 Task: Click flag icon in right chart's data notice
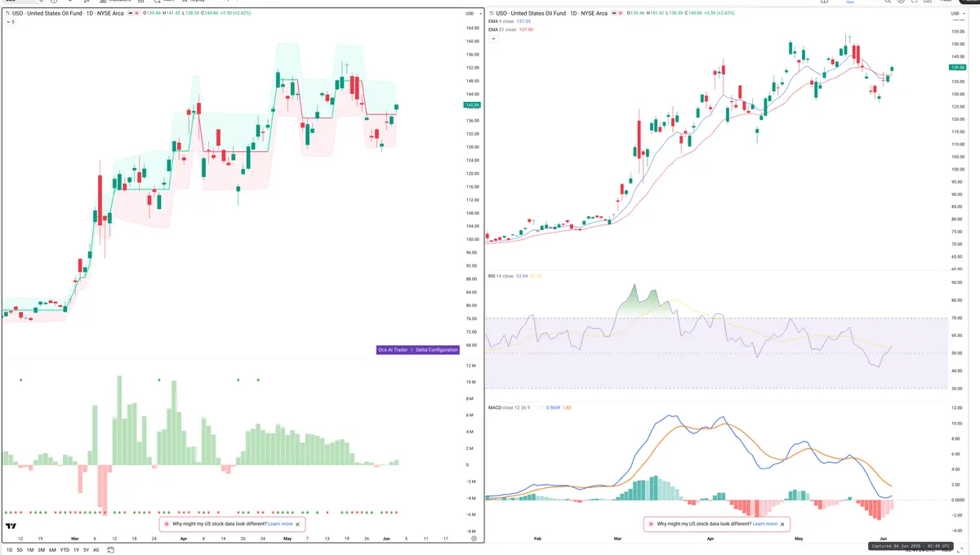click(651, 524)
